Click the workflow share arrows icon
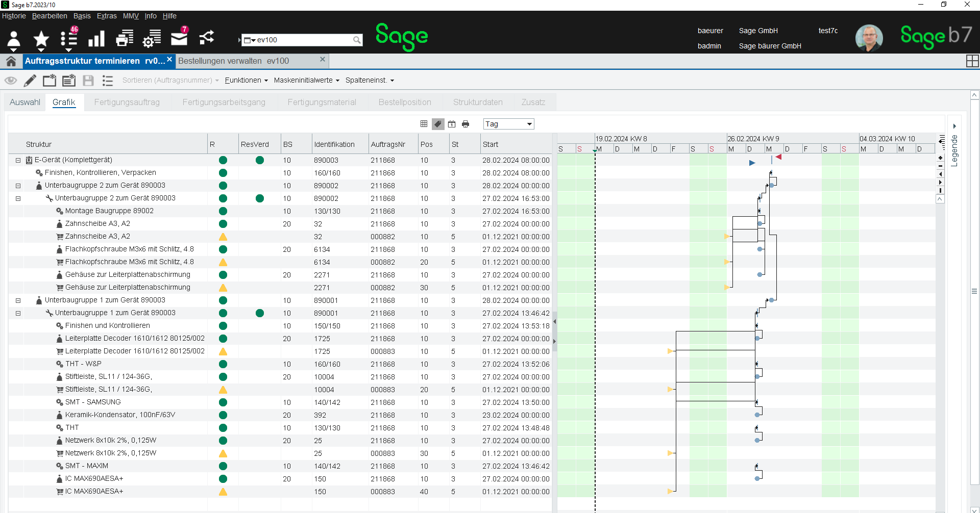 (x=206, y=38)
